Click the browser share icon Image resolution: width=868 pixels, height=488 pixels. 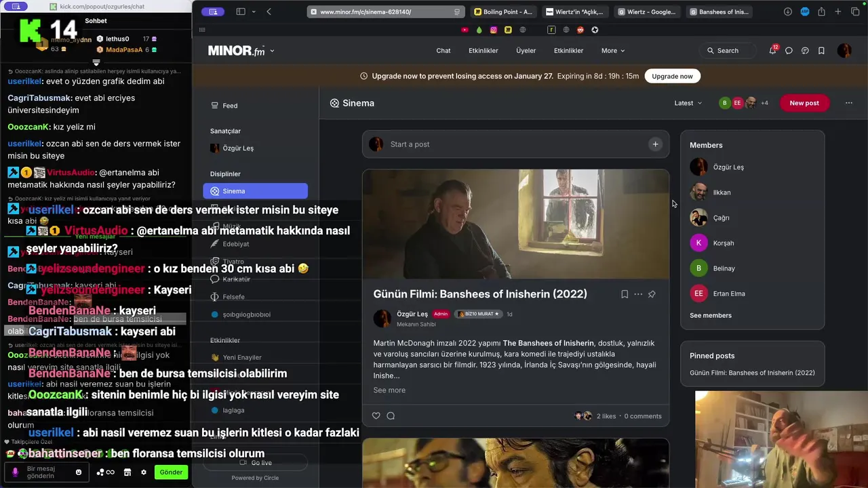pyautogui.click(x=821, y=12)
